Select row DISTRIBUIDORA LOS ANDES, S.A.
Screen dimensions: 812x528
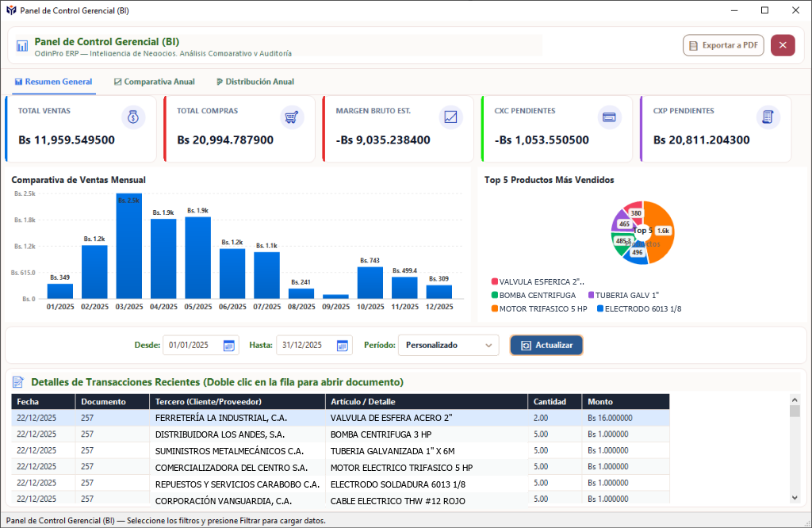click(x=340, y=434)
